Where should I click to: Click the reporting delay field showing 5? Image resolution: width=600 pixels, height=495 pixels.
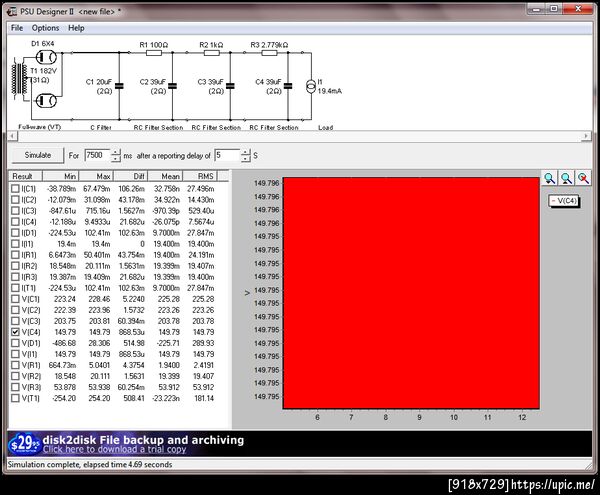[x=228, y=155]
